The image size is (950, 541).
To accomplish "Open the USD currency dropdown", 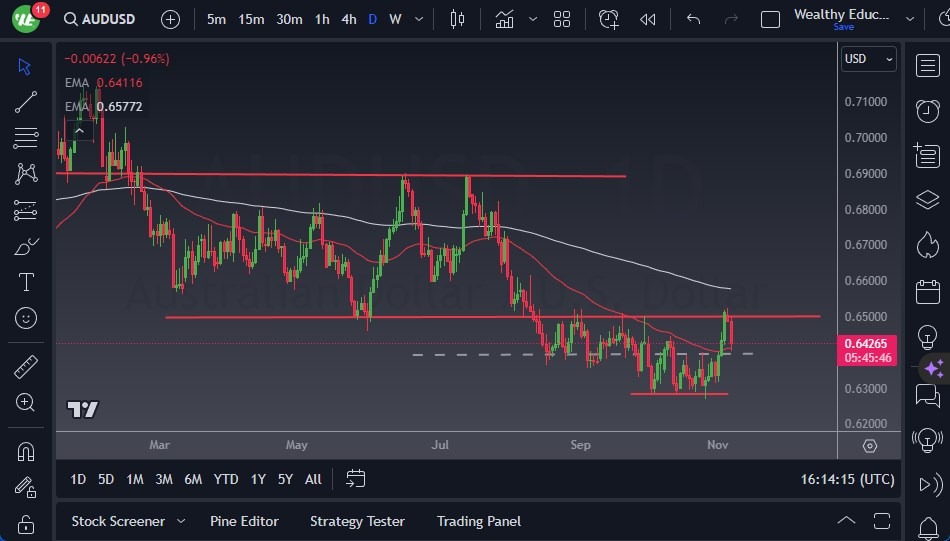I will click(x=868, y=59).
